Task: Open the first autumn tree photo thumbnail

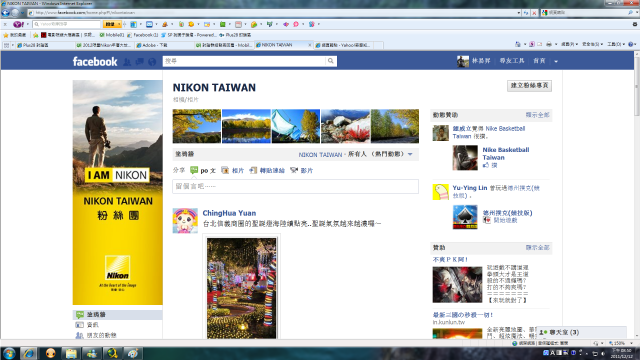Action: [197, 126]
